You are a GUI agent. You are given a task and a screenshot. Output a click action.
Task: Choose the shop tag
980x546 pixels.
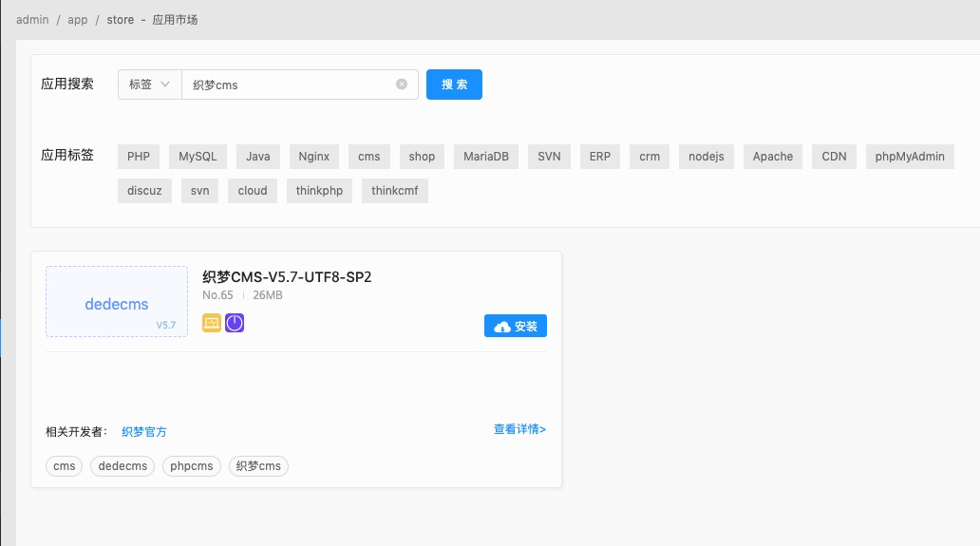(422, 156)
